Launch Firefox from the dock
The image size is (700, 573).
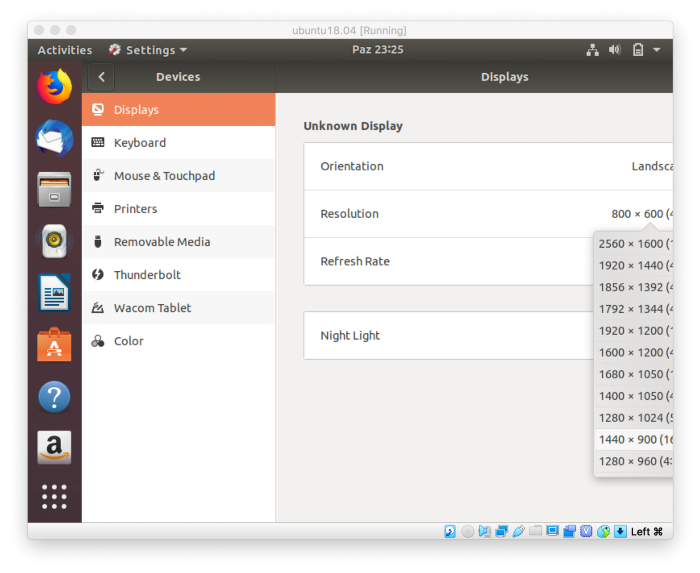pos(54,87)
